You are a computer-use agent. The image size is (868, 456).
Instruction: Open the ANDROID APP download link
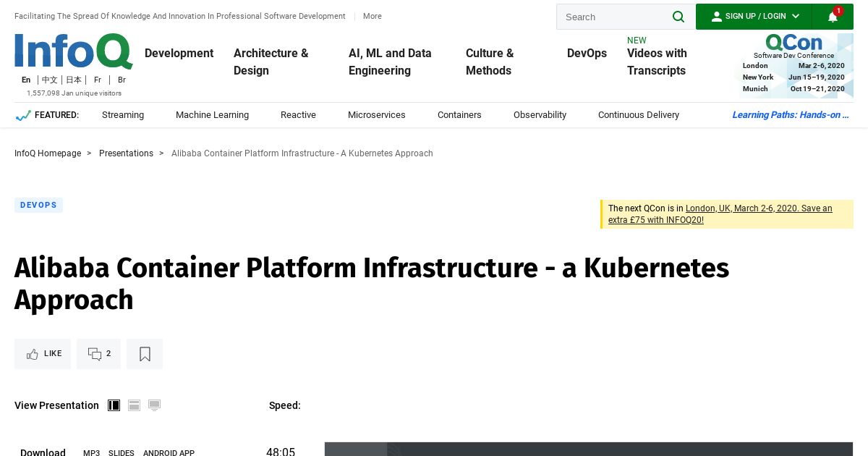coord(169,452)
